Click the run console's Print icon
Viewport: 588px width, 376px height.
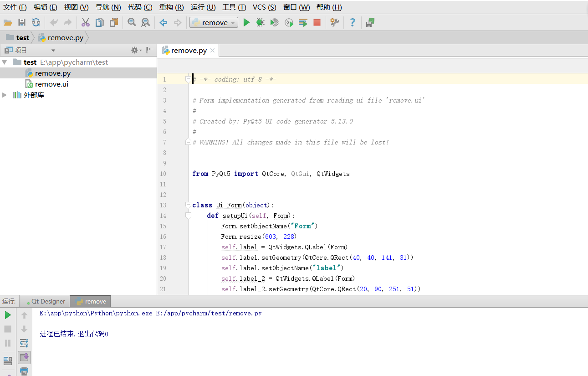click(25, 371)
